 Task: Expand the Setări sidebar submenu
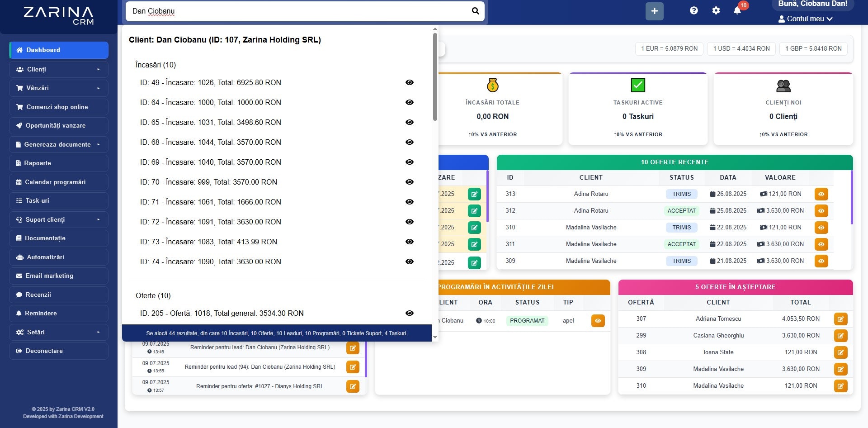[58, 332]
